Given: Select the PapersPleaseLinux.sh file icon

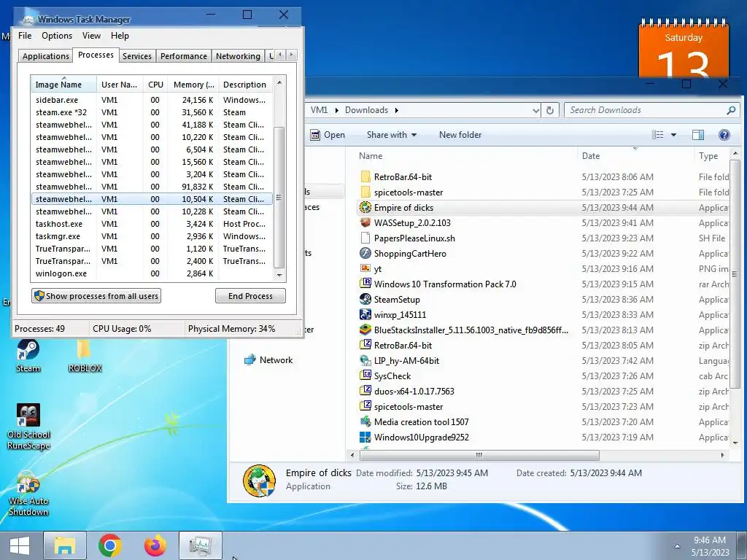Looking at the screenshot, I should point(365,238).
